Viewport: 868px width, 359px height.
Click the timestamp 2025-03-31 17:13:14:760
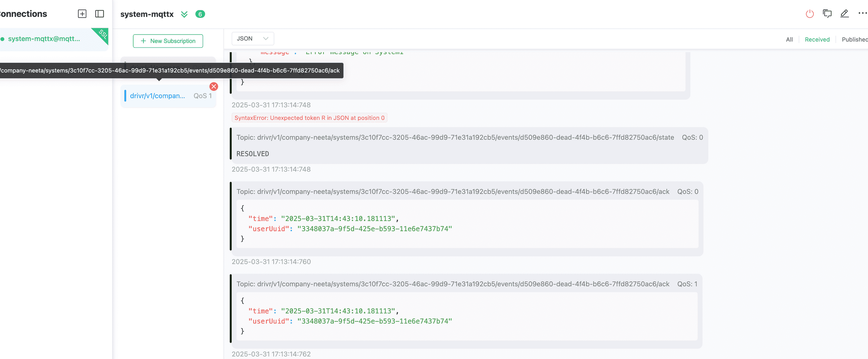(271, 262)
